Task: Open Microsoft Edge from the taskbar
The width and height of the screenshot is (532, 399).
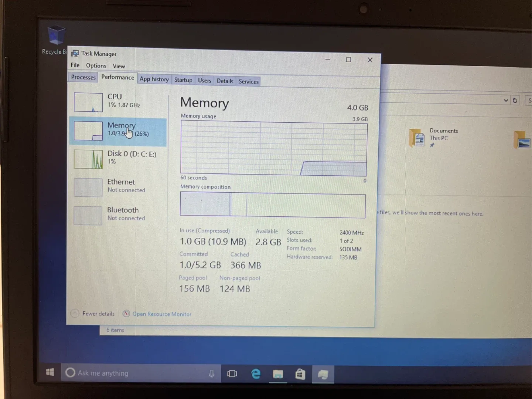Action: [255, 373]
